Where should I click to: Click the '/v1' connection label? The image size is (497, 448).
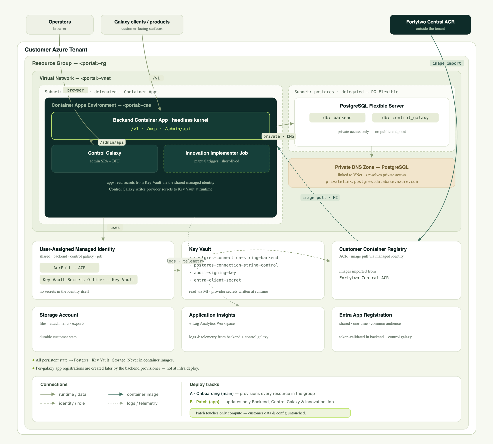click(x=156, y=78)
